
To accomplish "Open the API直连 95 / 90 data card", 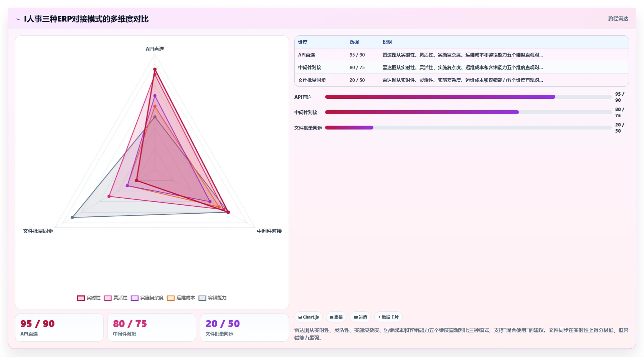I will pyautogui.click(x=59, y=327).
